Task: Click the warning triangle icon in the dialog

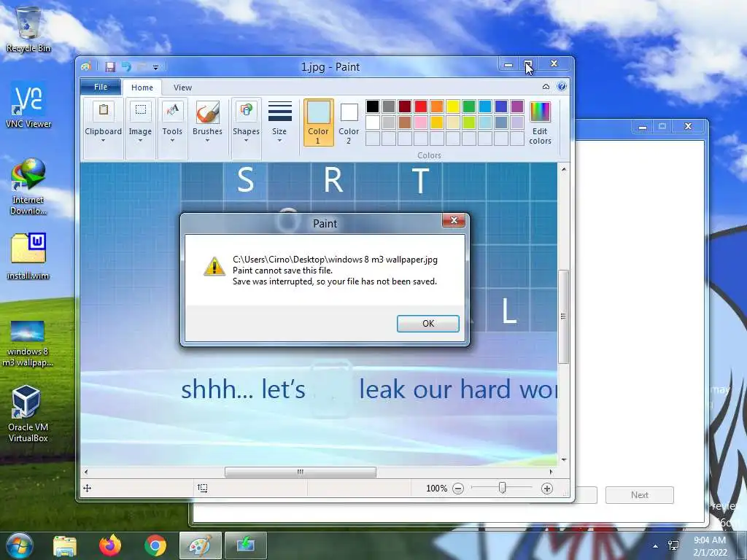Action: (x=214, y=267)
